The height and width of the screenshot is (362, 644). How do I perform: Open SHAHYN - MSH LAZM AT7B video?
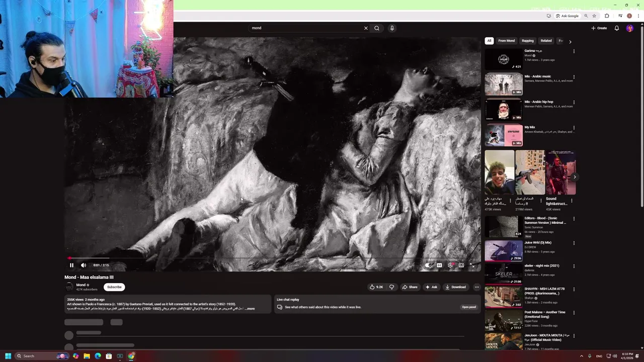click(504, 297)
